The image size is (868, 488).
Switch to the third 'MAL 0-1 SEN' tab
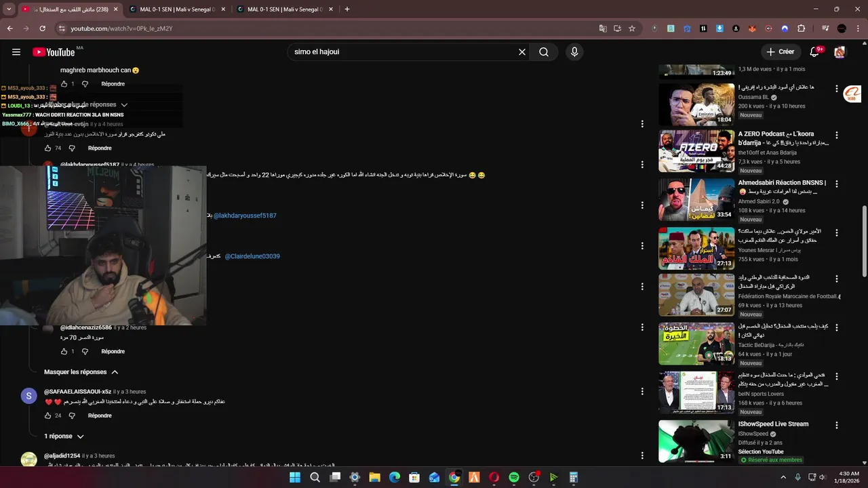(285, 9)
